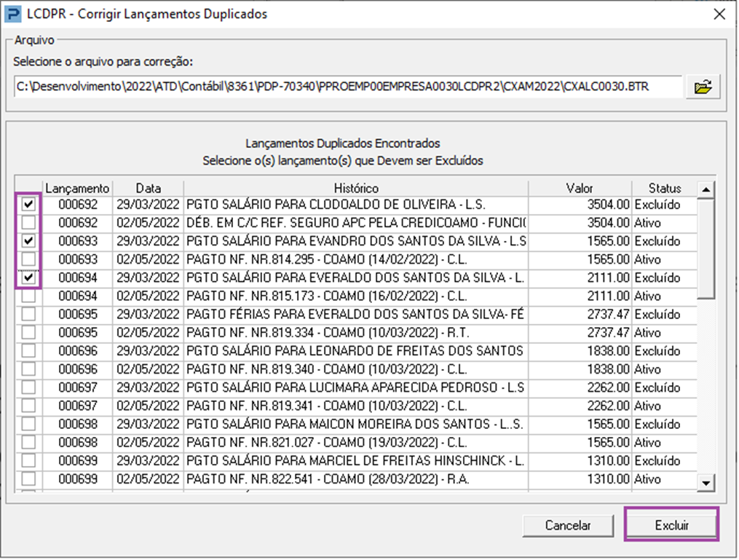739x560 pixels.
Task: Click the Status column header
Action: pos(665,188)
